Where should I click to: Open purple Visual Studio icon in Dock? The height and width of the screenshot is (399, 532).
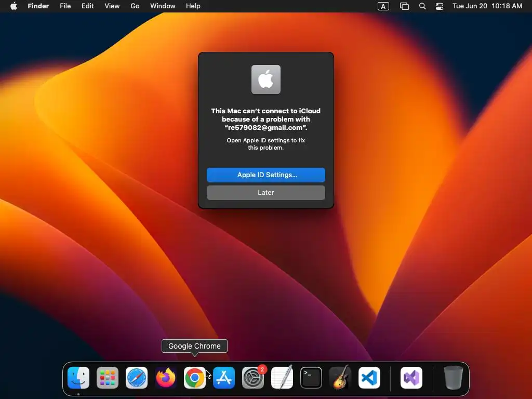[411, 378]
